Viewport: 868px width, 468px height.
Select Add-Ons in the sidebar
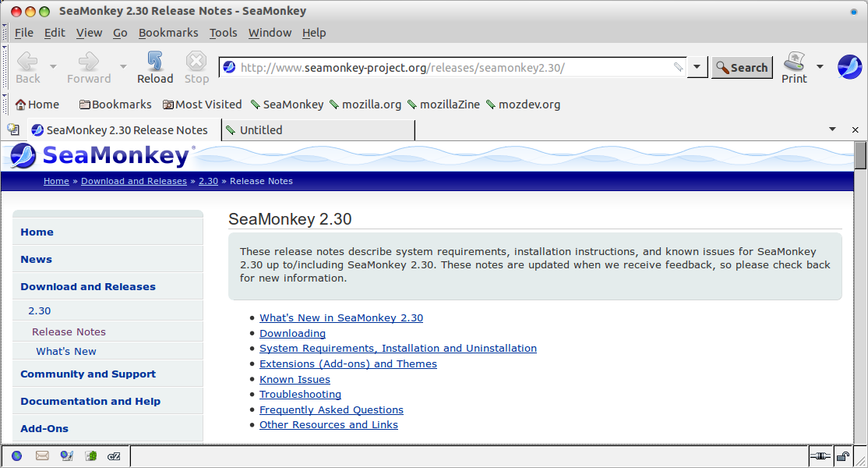tap(108, 428)
